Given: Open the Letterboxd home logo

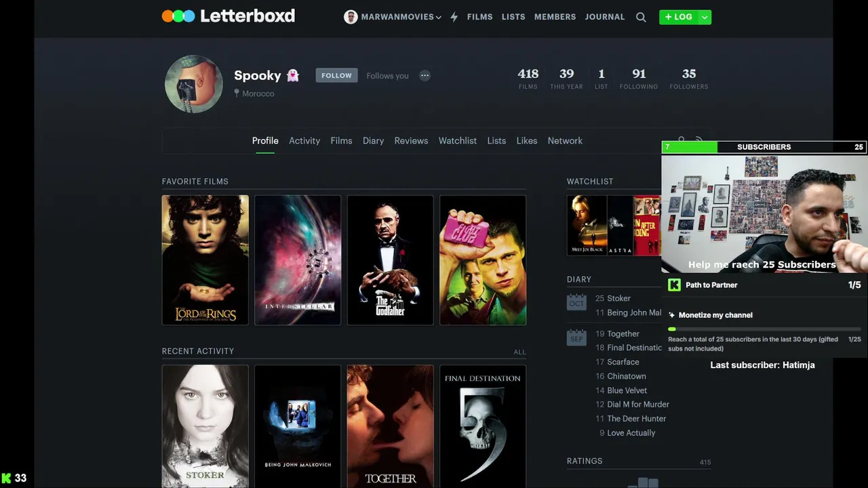Looking at the screenshot, I should coord(229,16).
